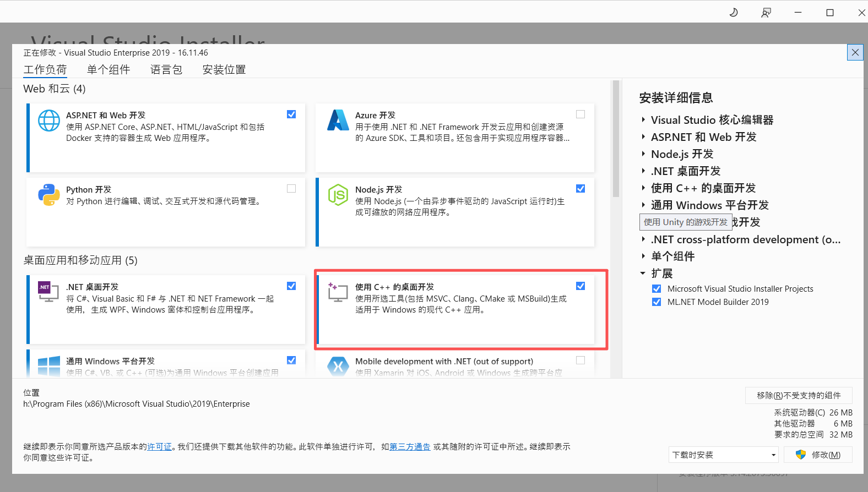Check the Python 开发 workload
This screenshot has width=868, height=492.
pyautogui.click(x=291, y=189)
